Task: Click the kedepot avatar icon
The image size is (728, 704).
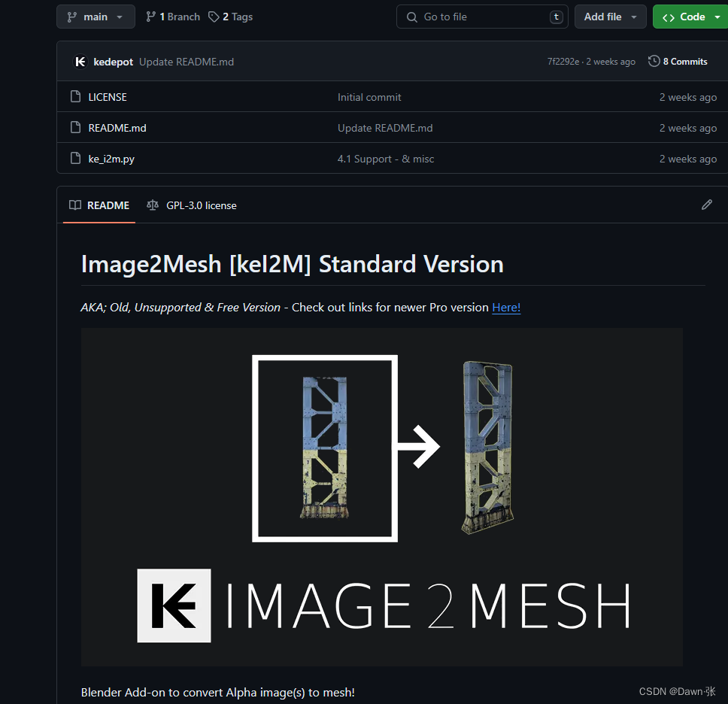Action: (x=80, y=62)
